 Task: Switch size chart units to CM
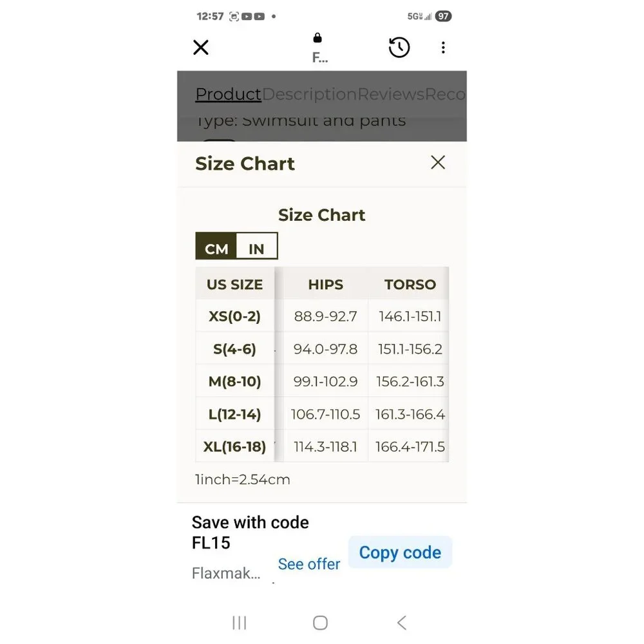click(x=216, y=249)
